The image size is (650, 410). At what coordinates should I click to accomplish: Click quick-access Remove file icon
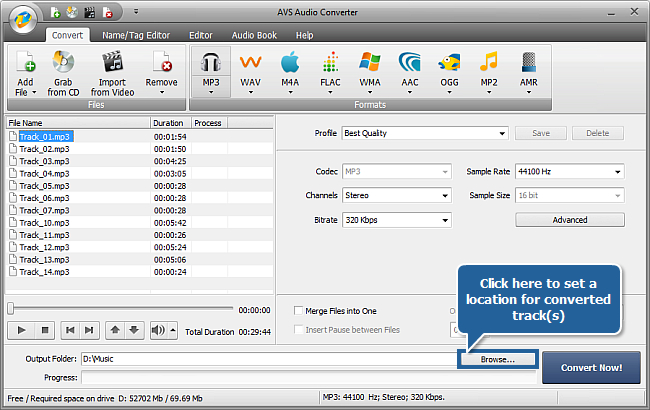108,13
